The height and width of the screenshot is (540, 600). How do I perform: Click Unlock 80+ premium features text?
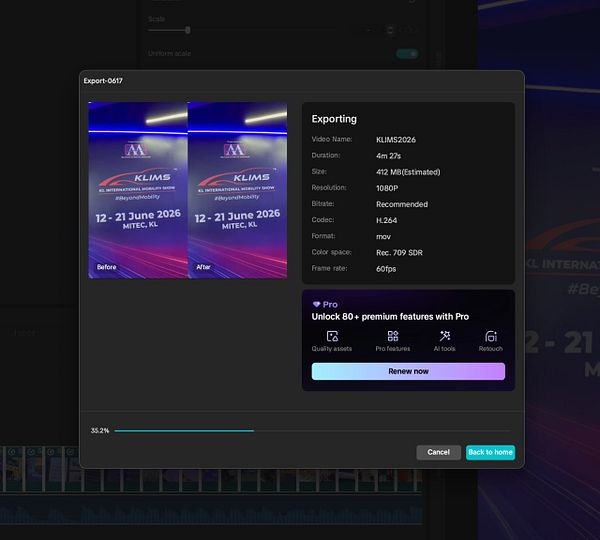tap(390, 316)
